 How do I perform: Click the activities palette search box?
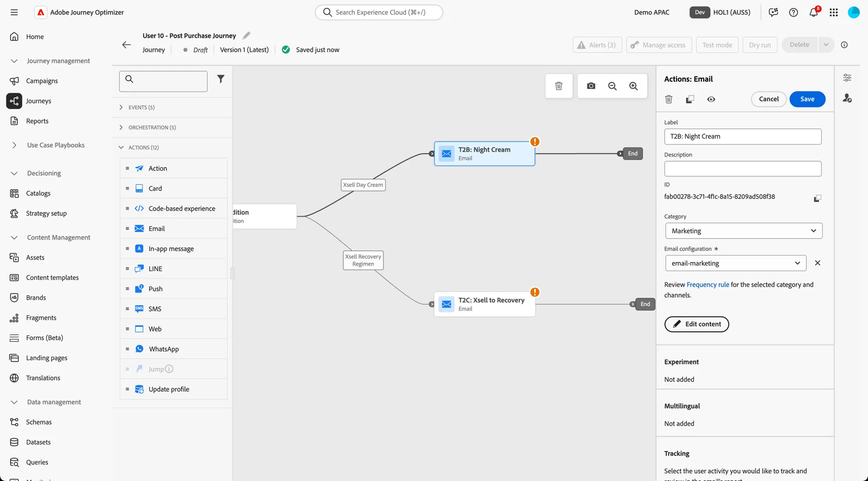163,81
